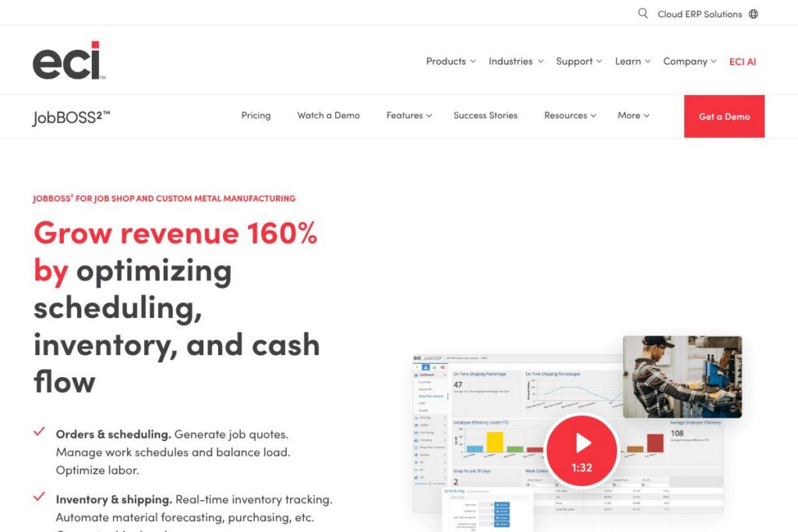Open the Features submenu
Image resolution: width=798 pixels, height=532 pixels.
[x=409, y=115]
